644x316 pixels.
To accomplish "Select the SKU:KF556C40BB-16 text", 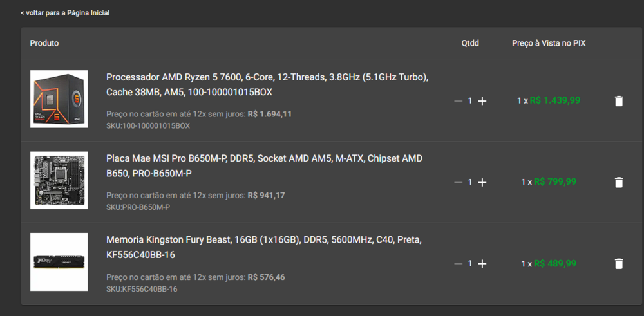I will (x=142, y=289).
